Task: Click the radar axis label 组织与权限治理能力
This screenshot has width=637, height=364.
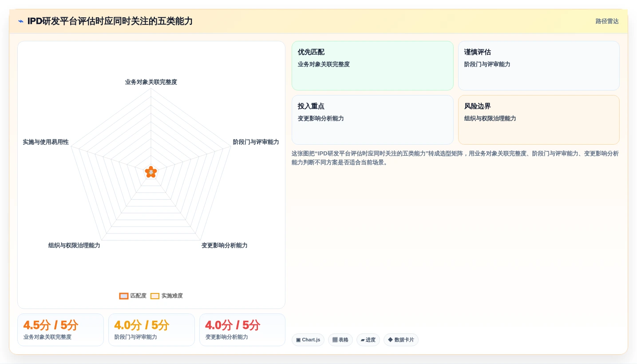Action: 74,245
